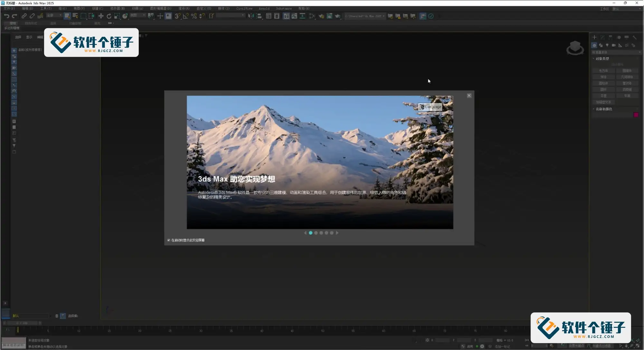644x350 pixels.
Task: Open the workspace (工作区) selector dropdown
Action: pos(627,9)
